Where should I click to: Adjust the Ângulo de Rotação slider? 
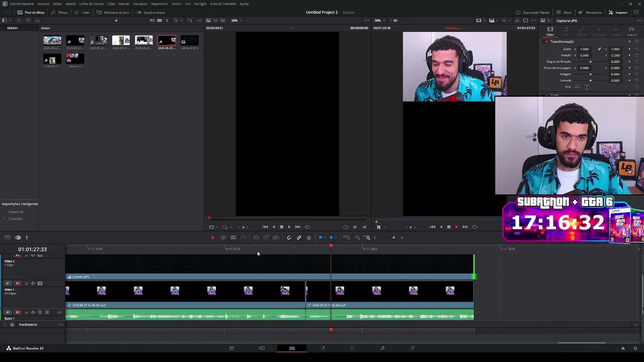coord(591,61)
